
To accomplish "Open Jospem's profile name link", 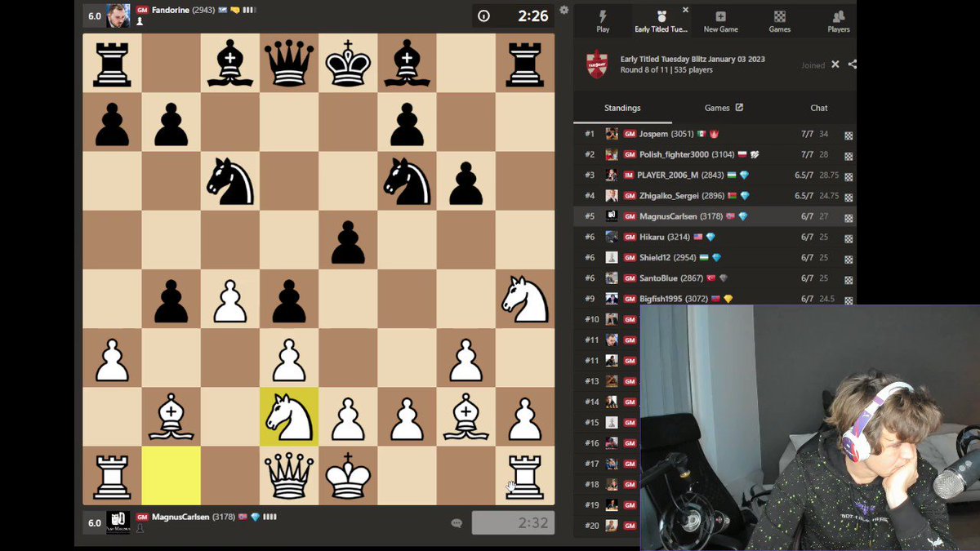I will pos(654,134).
